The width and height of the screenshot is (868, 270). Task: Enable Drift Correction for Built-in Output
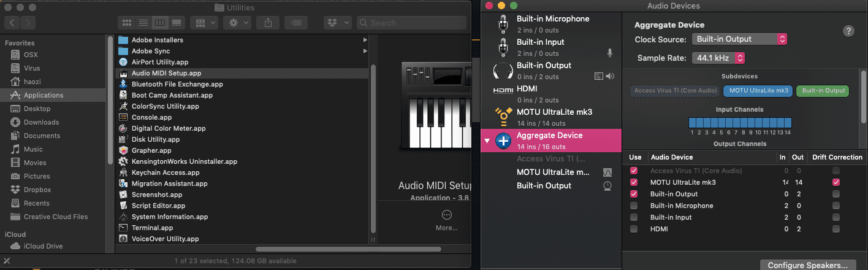pos(836,194)
